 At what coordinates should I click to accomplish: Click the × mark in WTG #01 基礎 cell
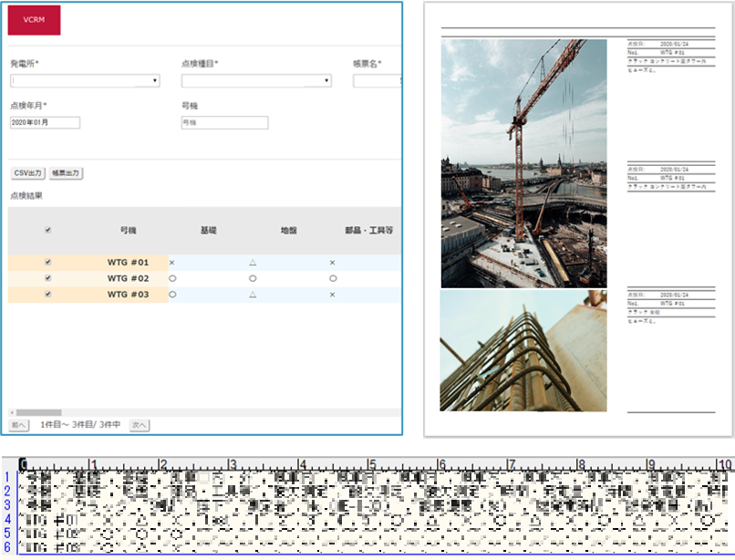[171, 263]
